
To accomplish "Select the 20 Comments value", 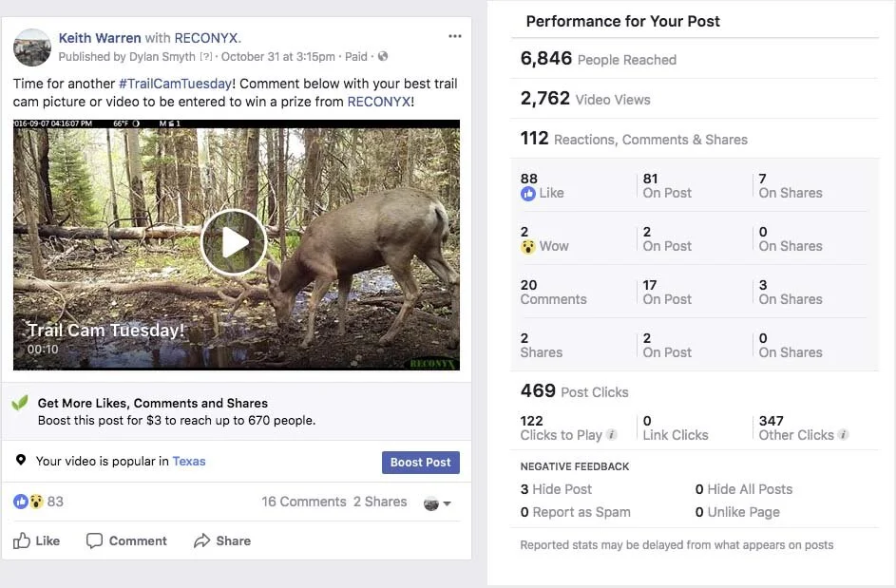I will [x=553, y=292].
